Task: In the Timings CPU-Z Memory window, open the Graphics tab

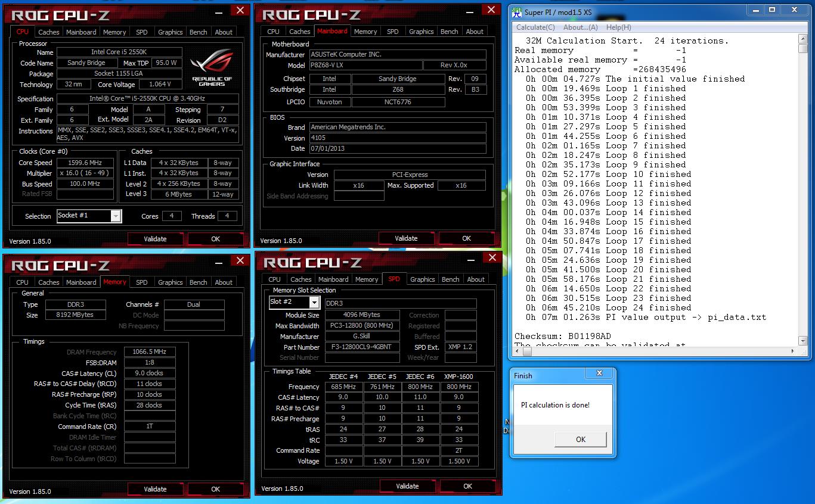Action: (x=171, y=282)
